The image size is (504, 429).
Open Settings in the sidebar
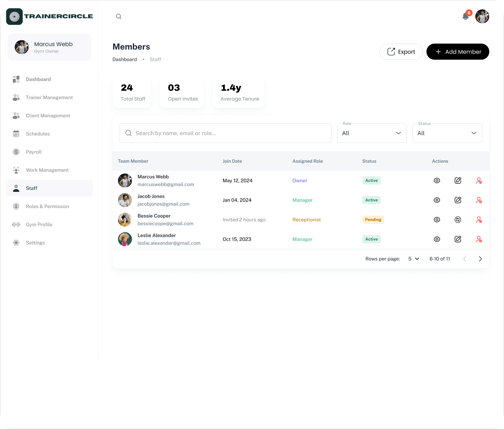pos(50,243)
